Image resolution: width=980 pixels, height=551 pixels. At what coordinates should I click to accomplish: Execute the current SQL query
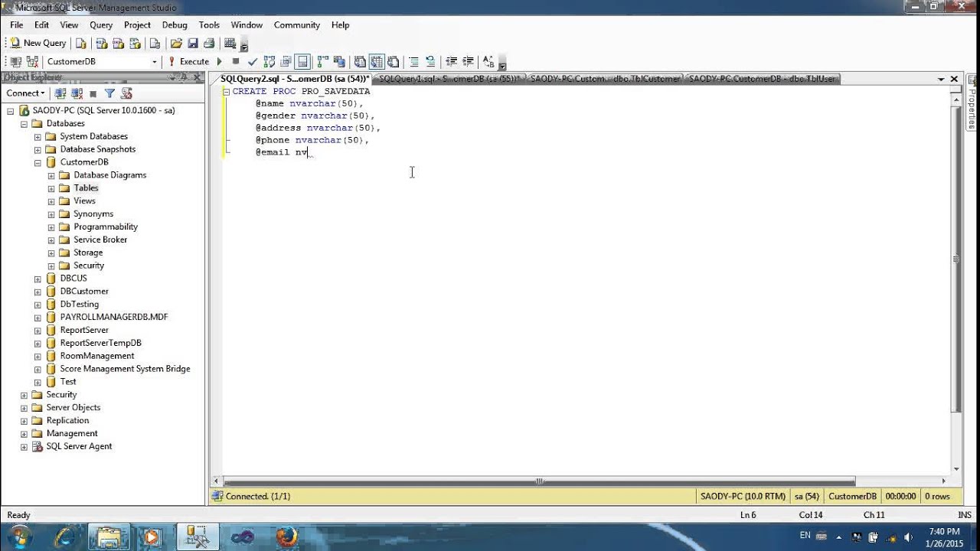pos(188,61)
